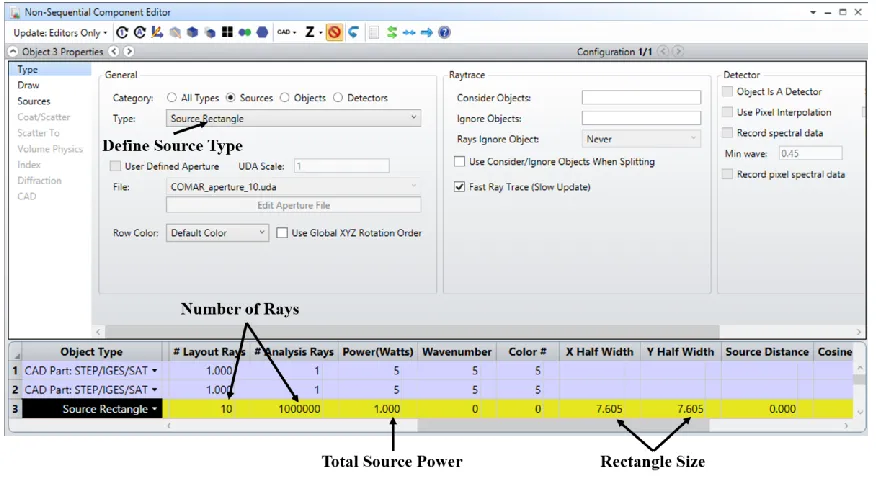Click the UDA Scale input field
876x482 pixels.
click(x=341, y=166)
